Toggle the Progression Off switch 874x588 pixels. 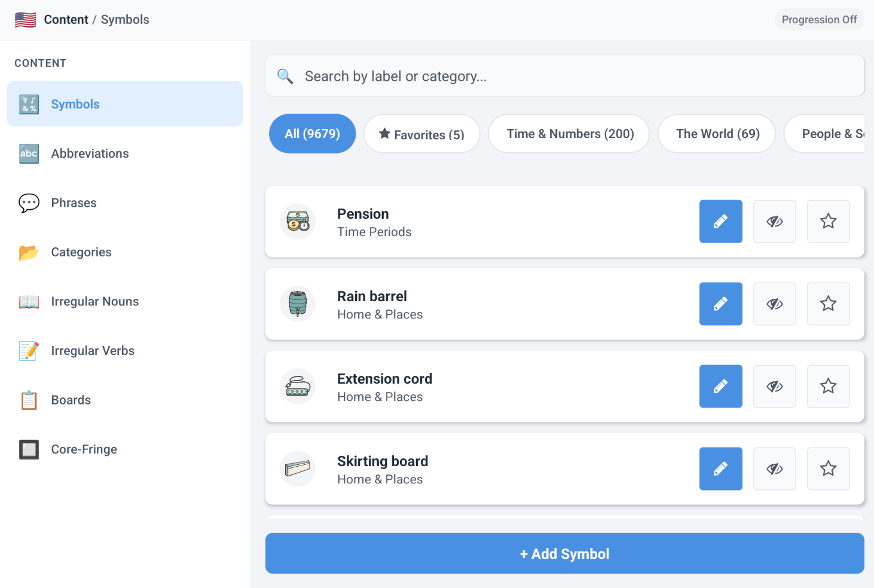[x=819, y=20]
